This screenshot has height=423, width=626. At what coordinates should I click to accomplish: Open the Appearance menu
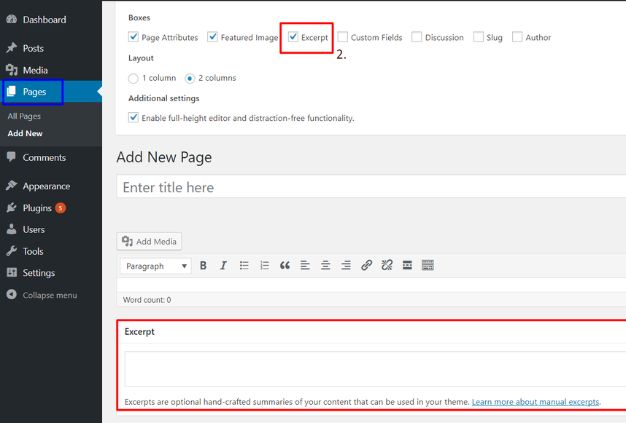(x=46, y=186)
